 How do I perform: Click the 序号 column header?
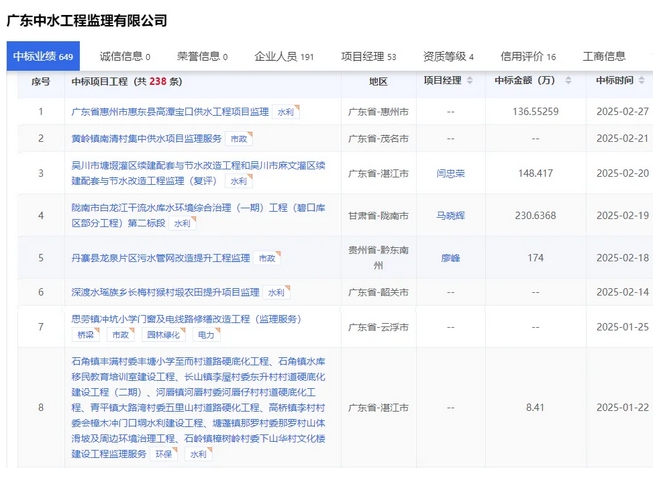tap(41, 82)
